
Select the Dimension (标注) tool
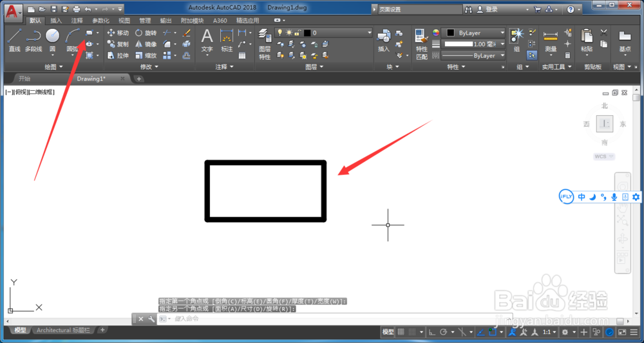coord(227,40)
